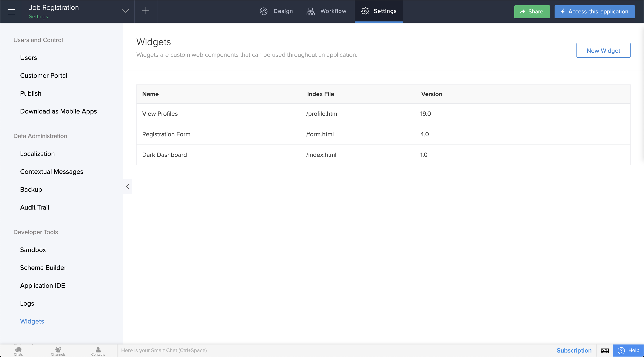The width and height of the screenshot is (644, 357).
Task: Select Widgets in the Developer Tools menu
Action: pos(32,321)
